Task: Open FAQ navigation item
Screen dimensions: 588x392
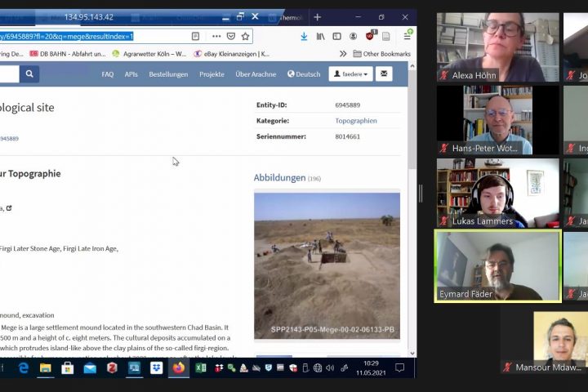Action: (108, 74)
